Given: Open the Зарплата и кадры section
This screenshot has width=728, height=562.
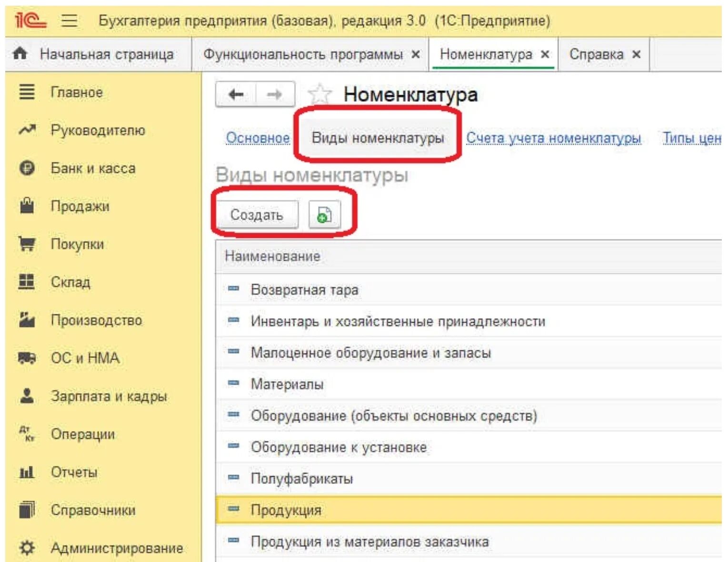Looking at the screenshot, I should point(109,396).
